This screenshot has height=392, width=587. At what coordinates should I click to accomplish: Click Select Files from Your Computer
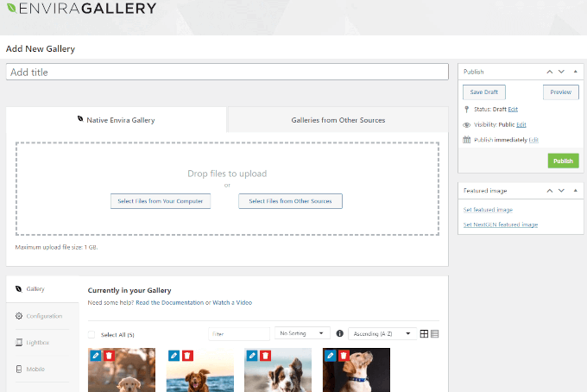point(161,201)
